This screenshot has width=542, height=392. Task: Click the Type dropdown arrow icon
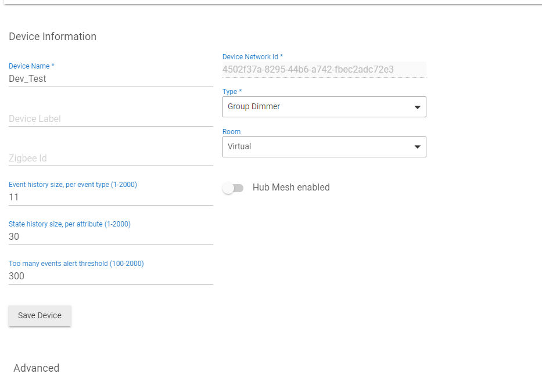[417, 107]
